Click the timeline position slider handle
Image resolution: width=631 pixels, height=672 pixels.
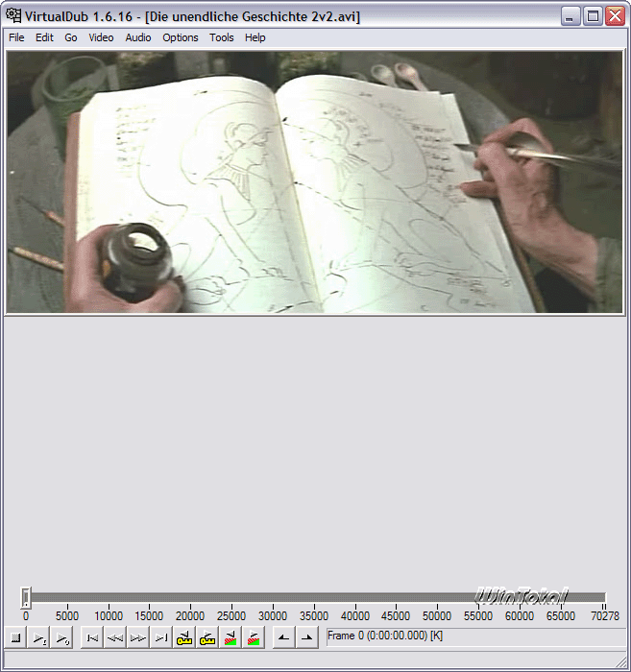26,598
